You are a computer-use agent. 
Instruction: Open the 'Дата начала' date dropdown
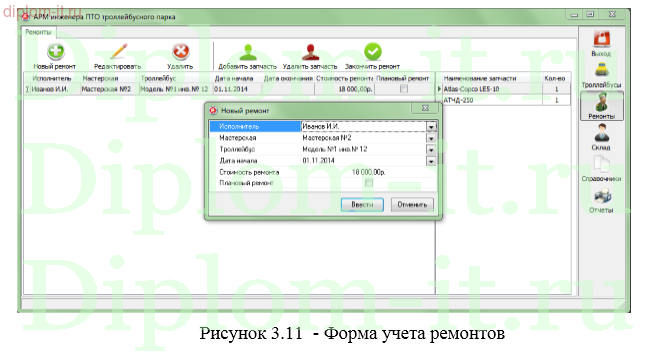[x=431, y=161]
